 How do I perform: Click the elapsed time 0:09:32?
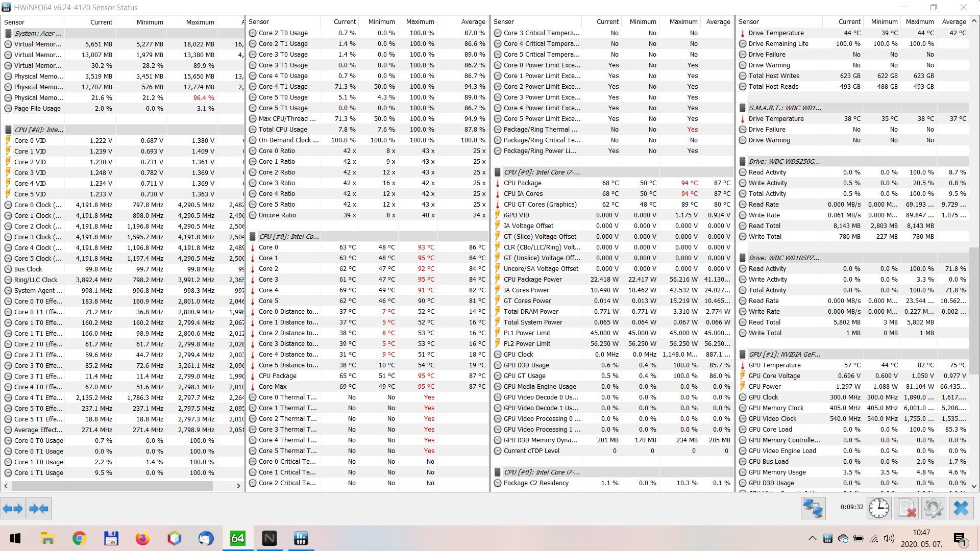pyautogui.click(x=852, y=507)
